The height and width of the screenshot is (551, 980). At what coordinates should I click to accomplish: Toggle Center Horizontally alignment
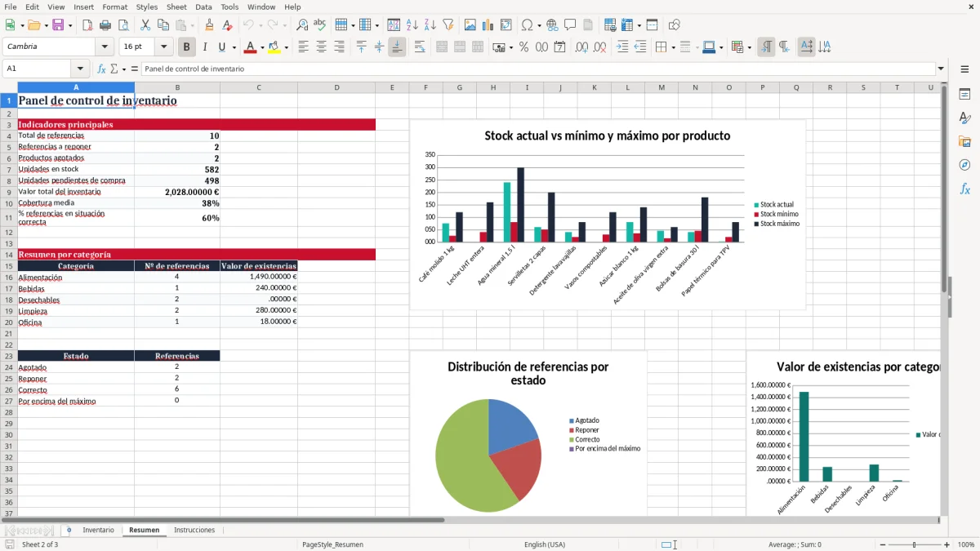point(322,47)
